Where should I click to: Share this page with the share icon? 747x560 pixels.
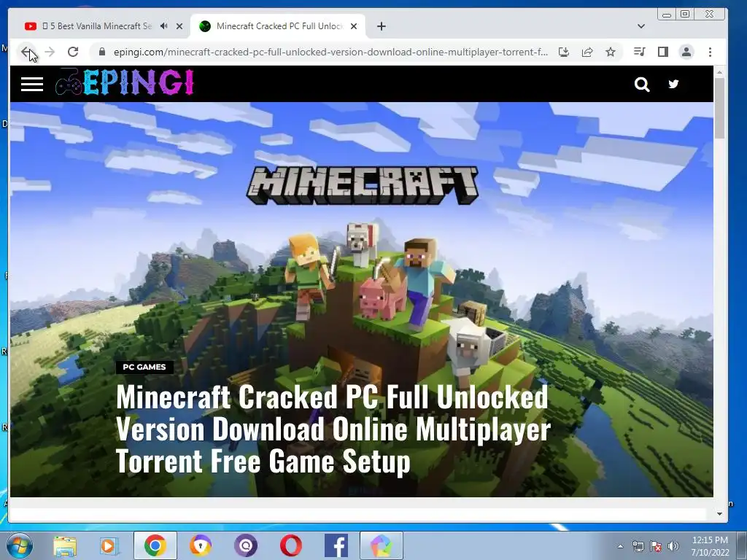[587, 52]
